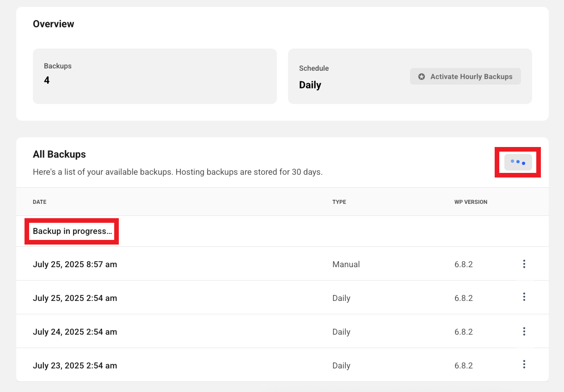The width and height of the screenshot is (564, 392).
Task: Select the July 23, 2025 2:54 am backup
Action: point(75,366)
